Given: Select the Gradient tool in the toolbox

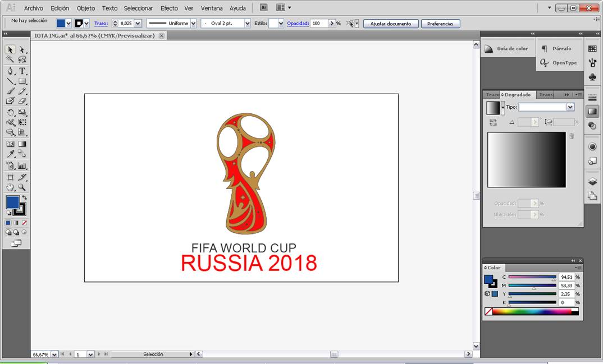Looking at the screenshot, I should 22,144.
